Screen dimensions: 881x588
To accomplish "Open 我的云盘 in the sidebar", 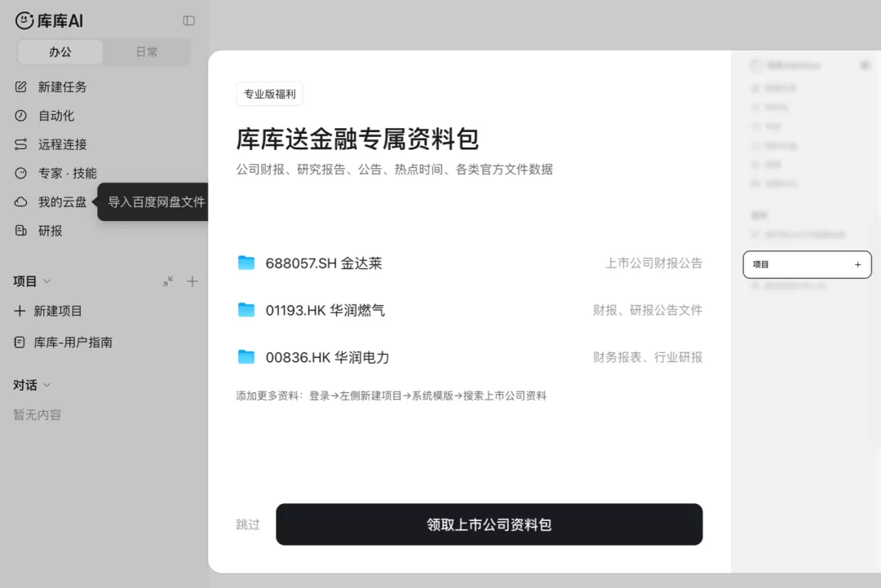I will (x=62, y=201).
